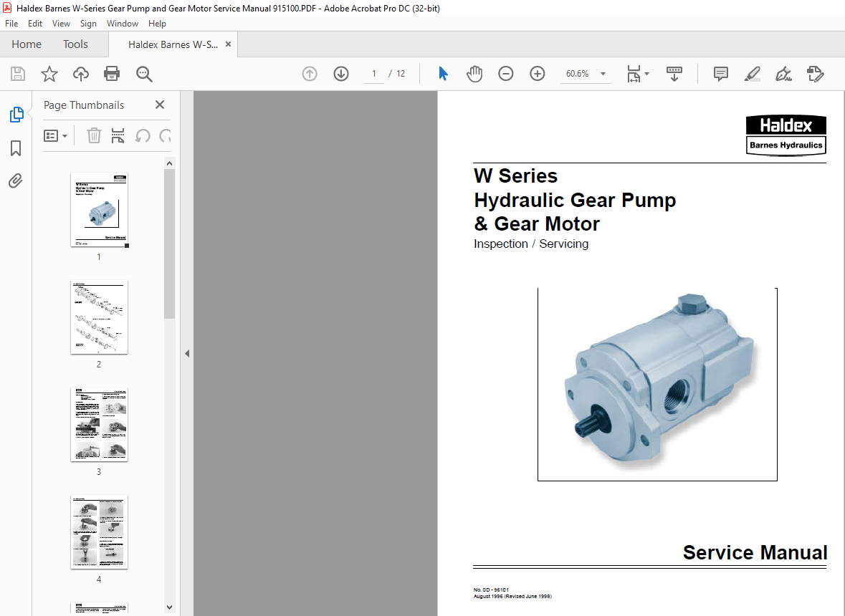
Task: Activate the Hand pan tool
Action: pyautogui.click(x=474, y=74)
